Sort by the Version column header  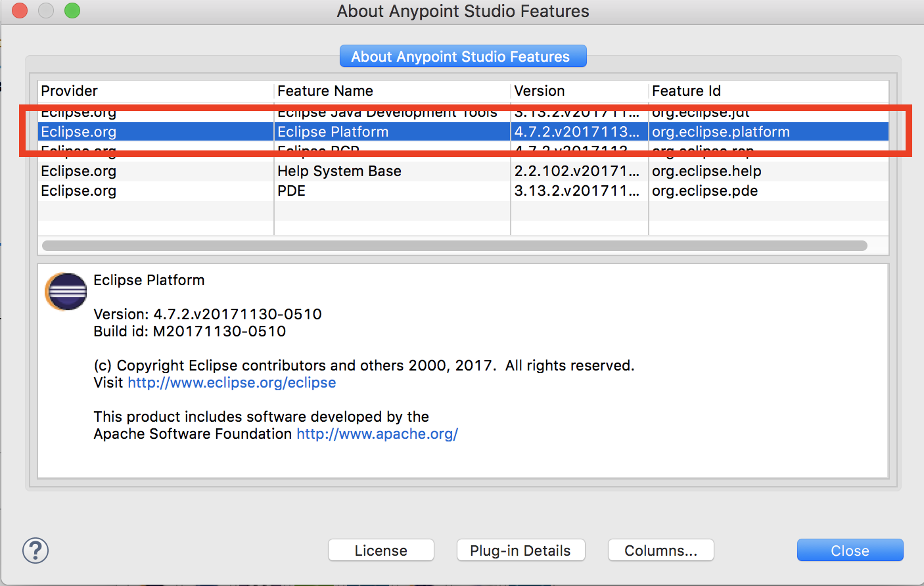click(x=578, y=91)
